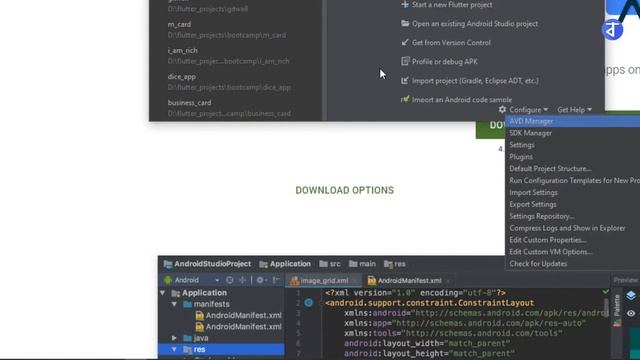Click Open an existing Android Studio project

point(475,24)
